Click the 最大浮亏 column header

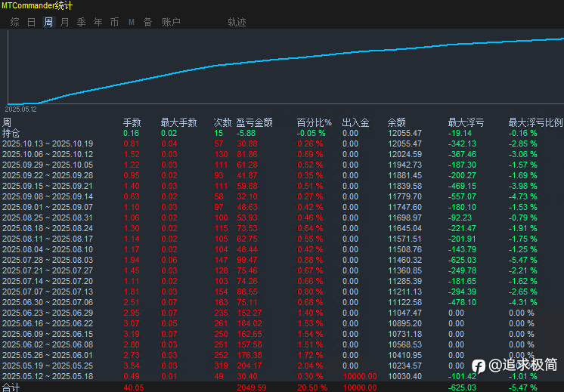[466, 122]
